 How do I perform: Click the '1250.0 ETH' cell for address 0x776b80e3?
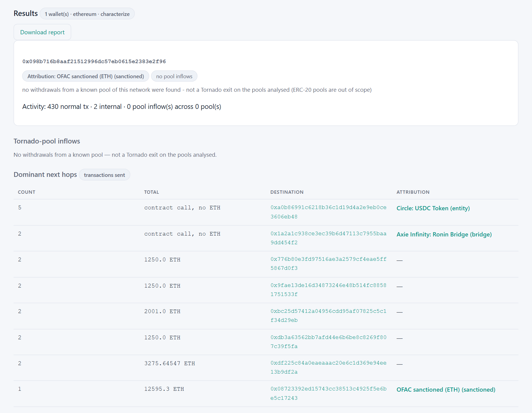click(162, 260)
